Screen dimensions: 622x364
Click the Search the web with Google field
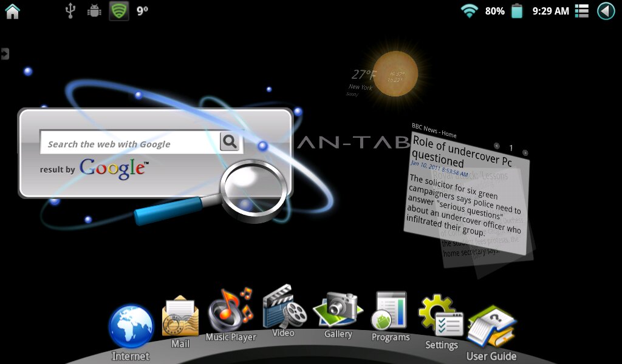[130, 144]
